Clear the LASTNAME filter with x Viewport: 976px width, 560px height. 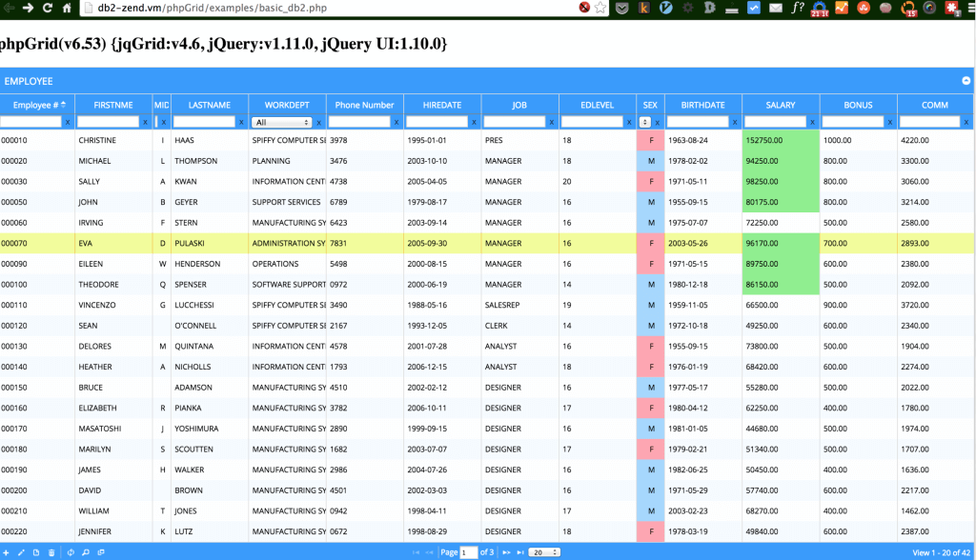tap(241, 123)
